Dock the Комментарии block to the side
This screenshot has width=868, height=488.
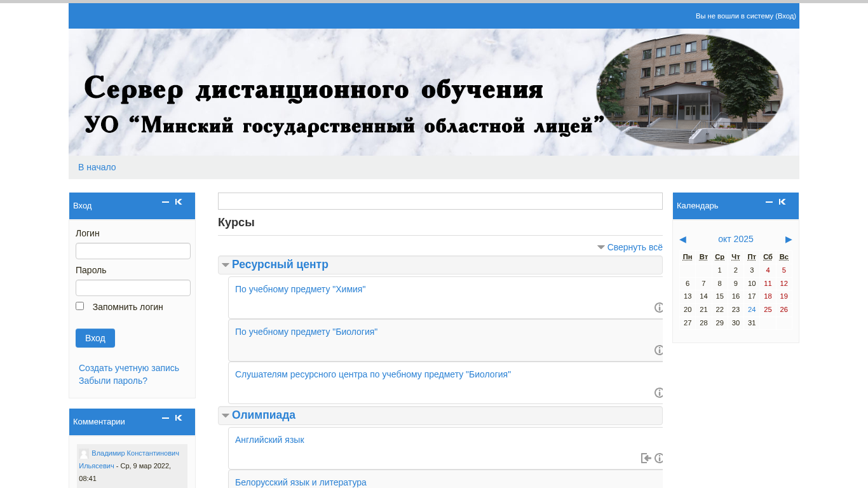[x=179, y=418]
